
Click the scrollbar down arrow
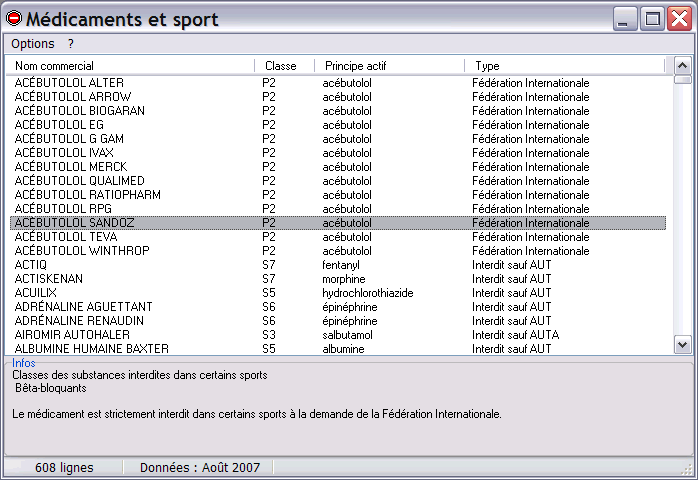(682, 345)
